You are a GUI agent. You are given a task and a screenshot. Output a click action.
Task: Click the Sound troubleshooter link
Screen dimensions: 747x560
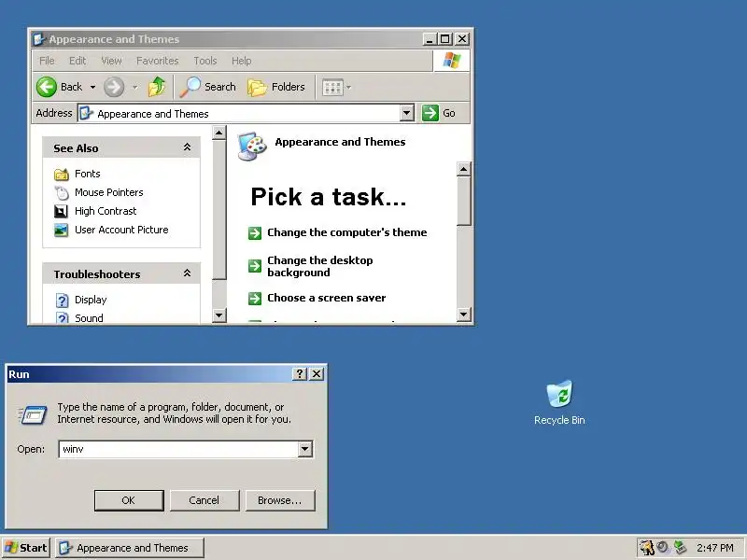pos(89,318)
